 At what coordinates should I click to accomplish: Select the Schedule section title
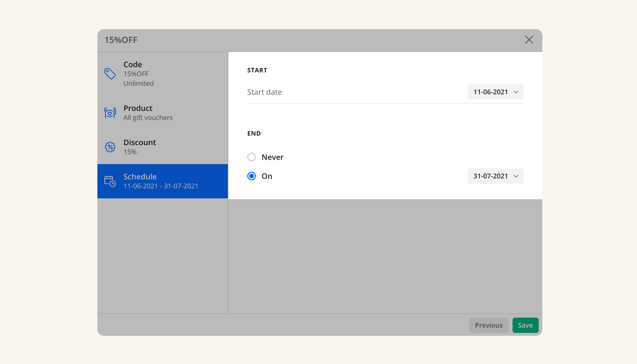coord(140,177)
